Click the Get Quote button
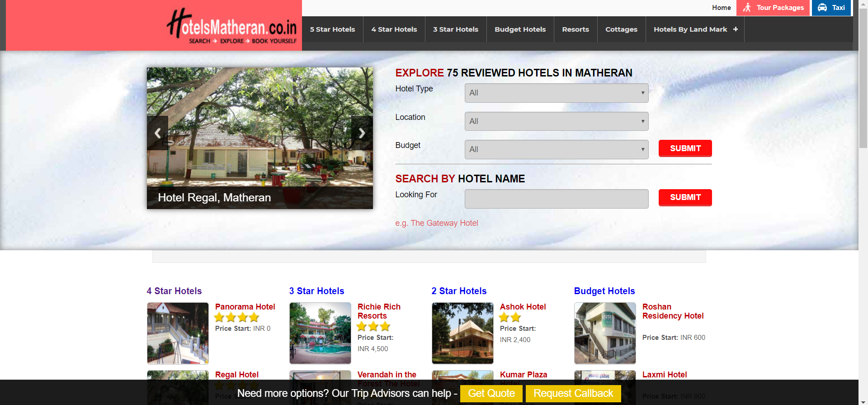Viewport: 868px width, 405px height. click(x=491, y=393)
